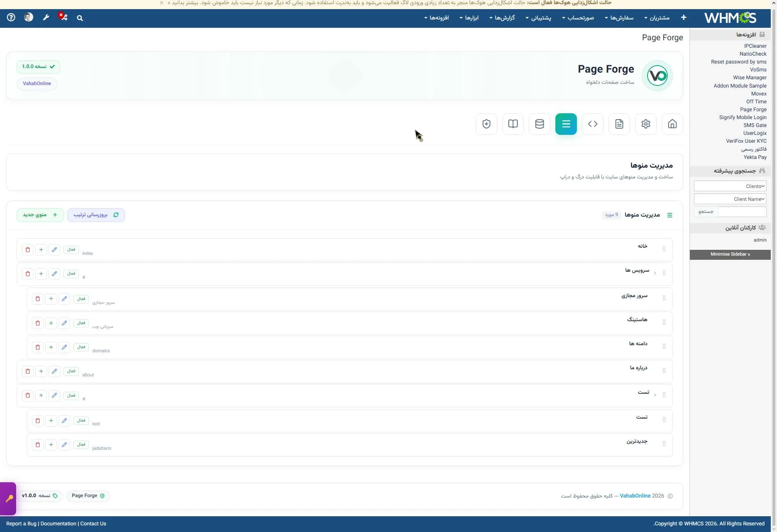This screenshot has height=532, width=777.
Task: Open the Page Forge sidebar addon link
Action: [x=753, y=110]
